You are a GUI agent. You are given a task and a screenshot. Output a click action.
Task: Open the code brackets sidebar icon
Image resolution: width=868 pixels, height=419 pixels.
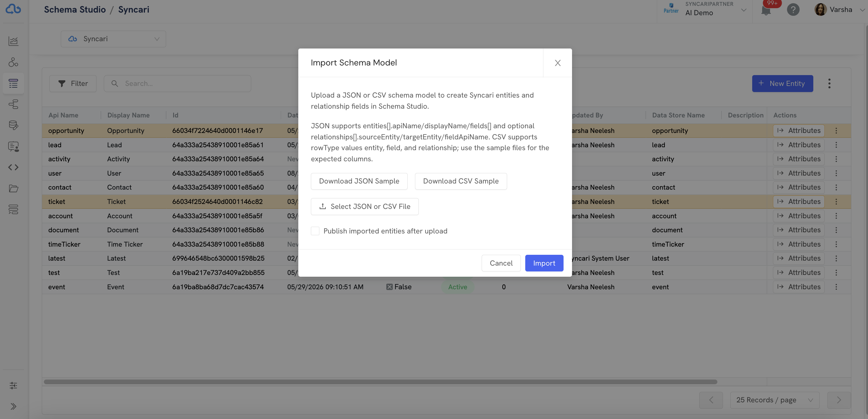[x=13, y=167]
